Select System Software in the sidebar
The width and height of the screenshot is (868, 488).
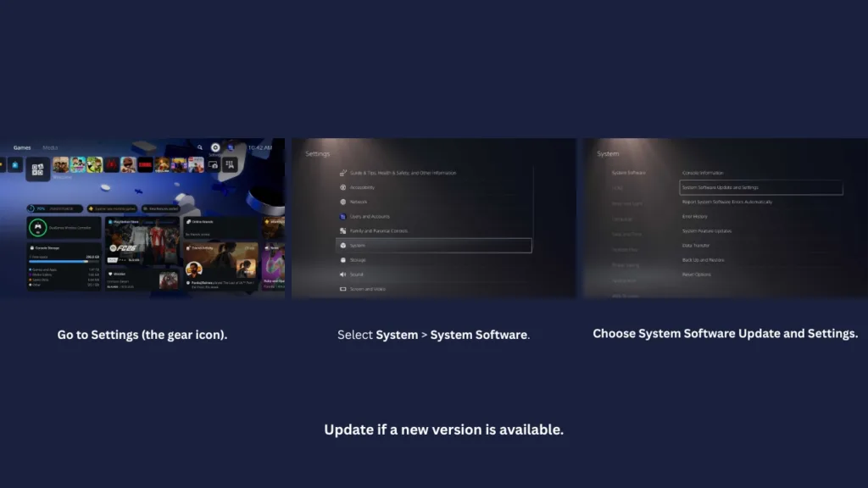[x=629, y=173]
